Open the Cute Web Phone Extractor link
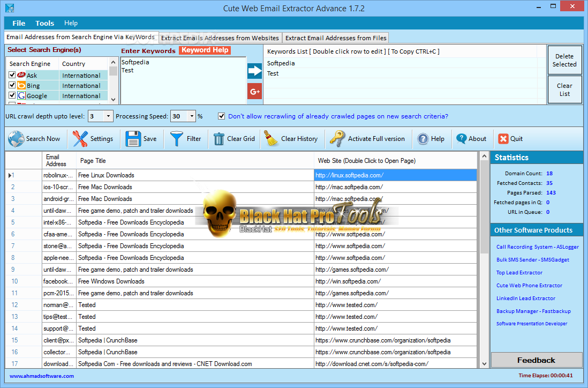 click(529, 286)
